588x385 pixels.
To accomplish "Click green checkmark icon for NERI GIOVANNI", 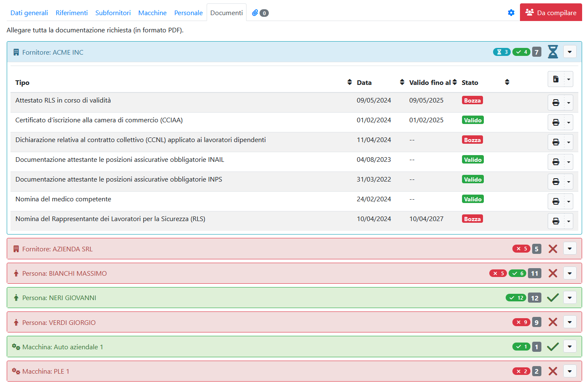I will pyautogui.click(x=553, y=298).
